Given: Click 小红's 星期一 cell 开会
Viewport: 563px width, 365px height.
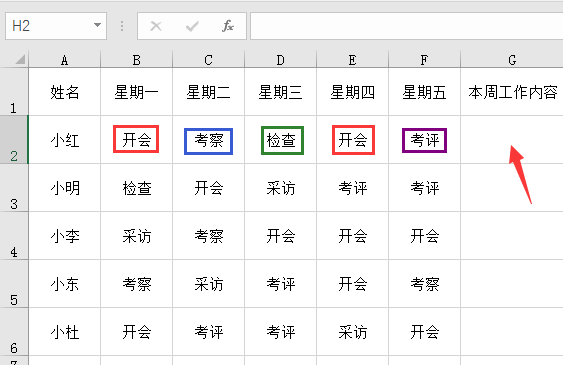Looking at the screenshot, I should (137, 140).
